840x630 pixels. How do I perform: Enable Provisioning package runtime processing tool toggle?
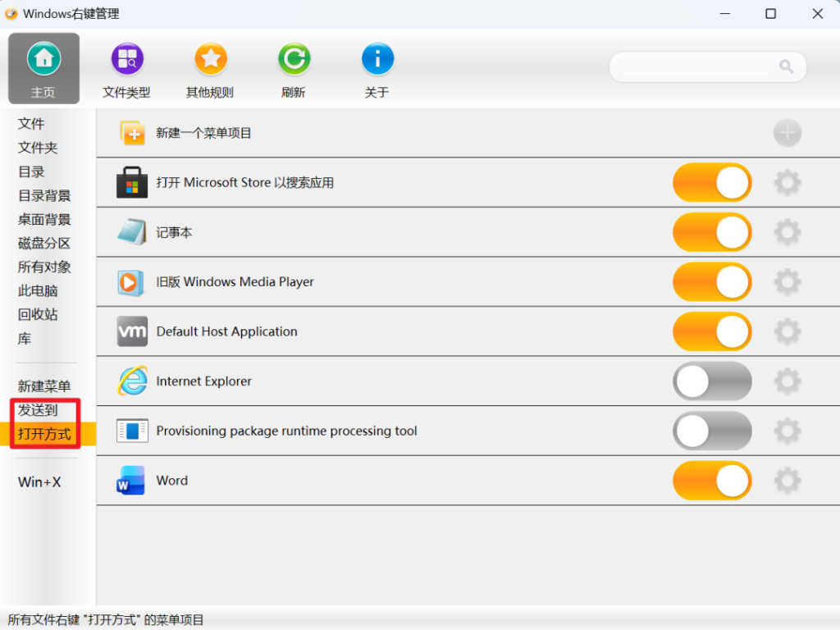[712, 431]
